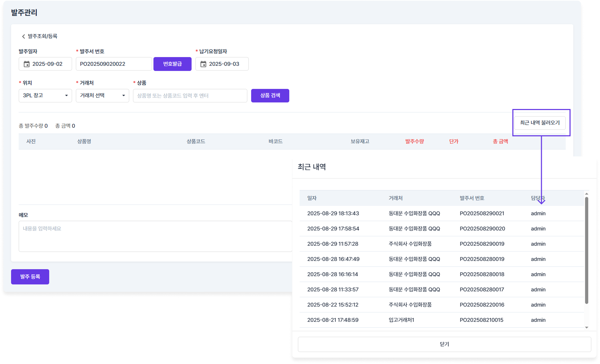Focus the 발주서 번호 input field

[114, 64]
